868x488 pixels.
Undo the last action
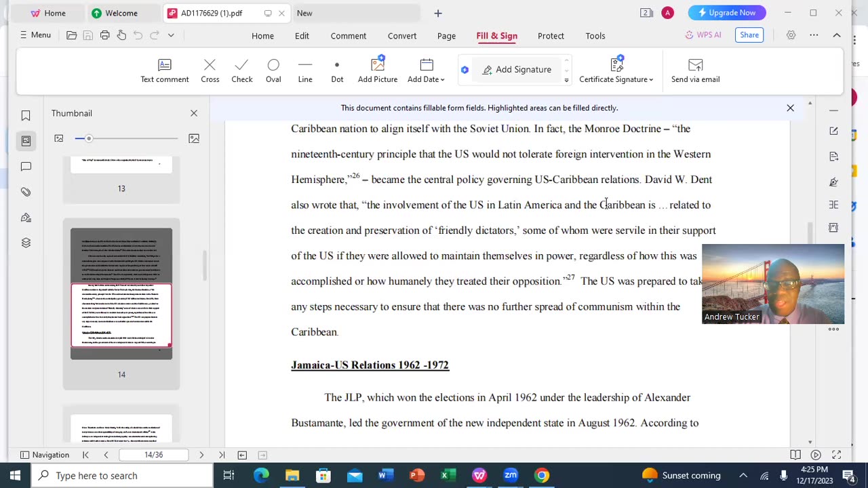tap(138, 35)
